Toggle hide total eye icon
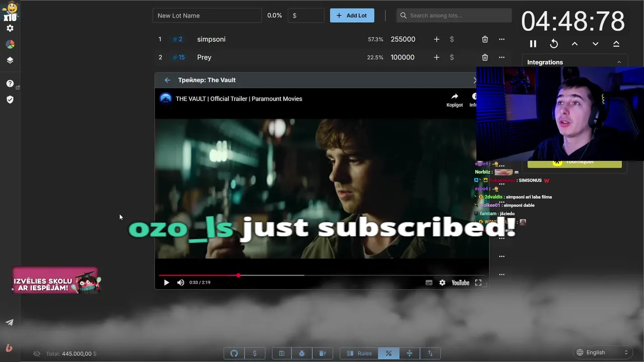 click(37, 354)
